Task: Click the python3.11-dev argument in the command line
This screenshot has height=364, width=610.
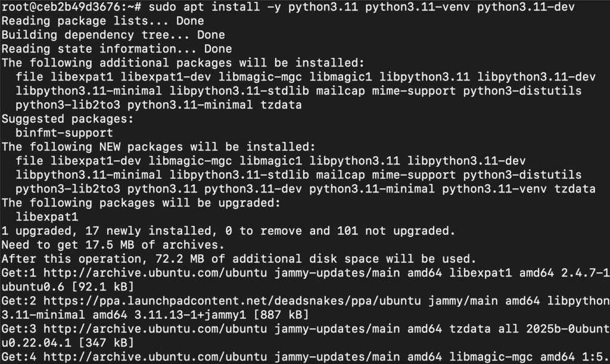Action: [526, 7]
